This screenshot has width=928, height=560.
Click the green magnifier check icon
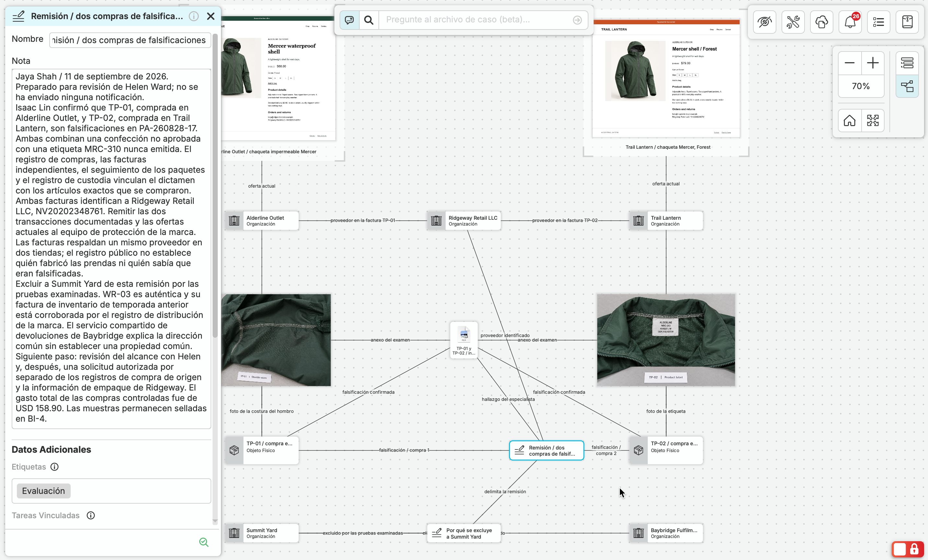click(x=204, y=542)
